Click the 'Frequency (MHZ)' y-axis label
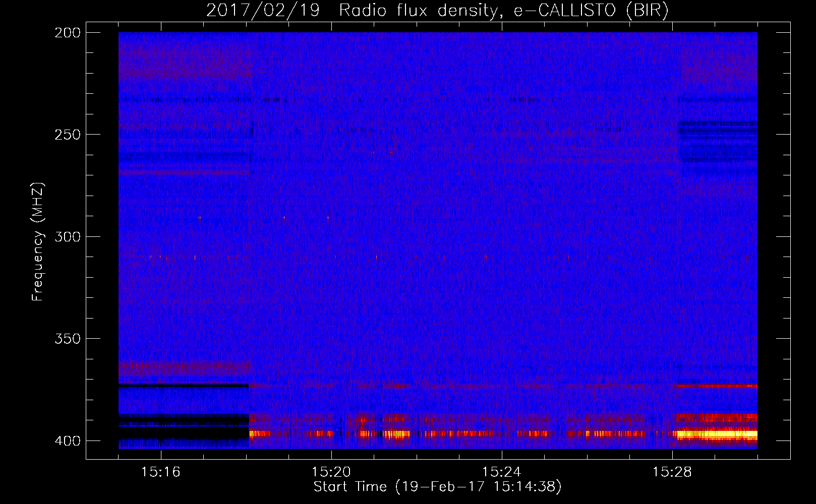The width and height of the screenshot is (816, 504). [x=38, y=242]
